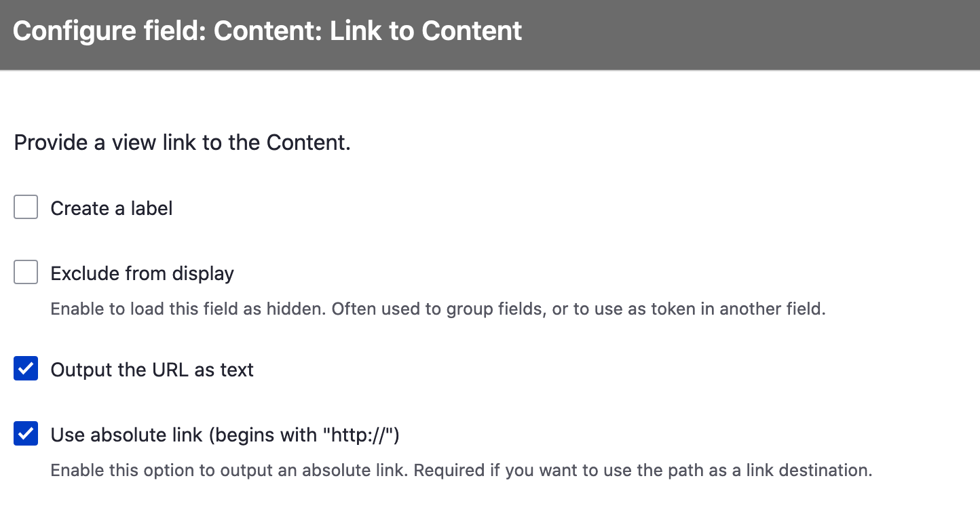Click the "Create a label" text label

click(111, 208)
